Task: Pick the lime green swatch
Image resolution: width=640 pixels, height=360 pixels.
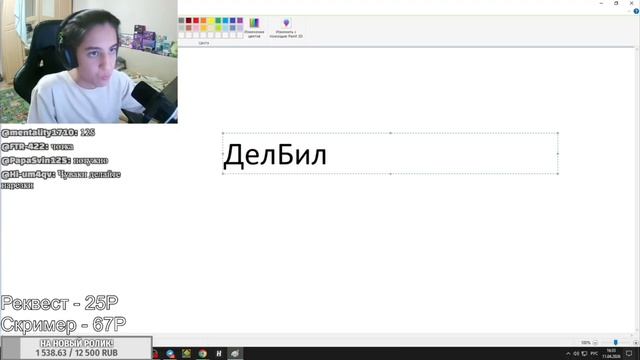Action: 218,28
